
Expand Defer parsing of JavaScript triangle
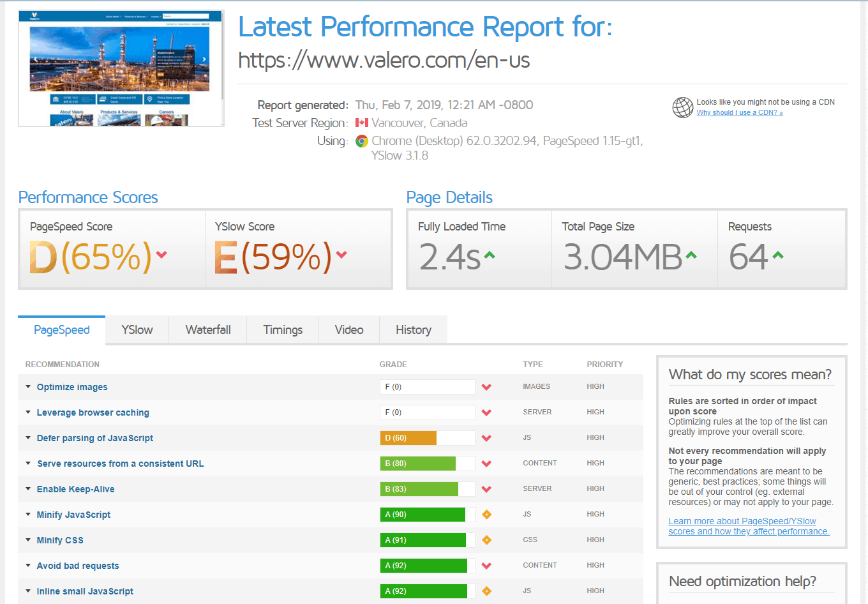click(x=28, y=437)
